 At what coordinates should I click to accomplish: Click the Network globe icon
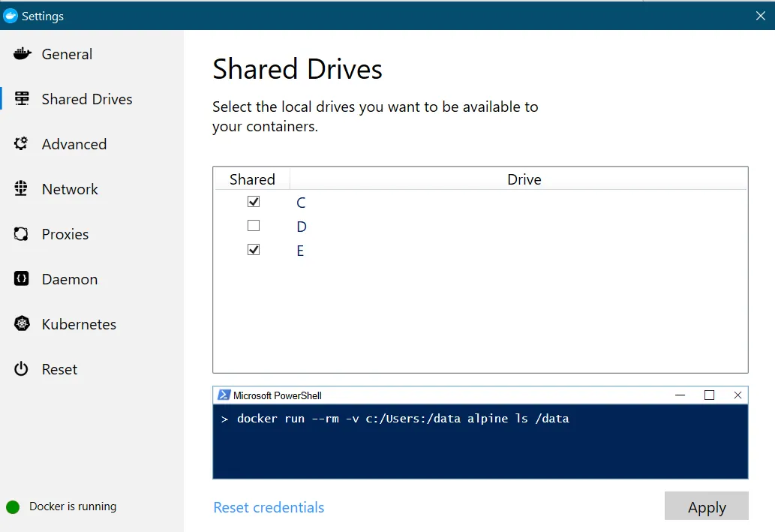click(22, 189)
